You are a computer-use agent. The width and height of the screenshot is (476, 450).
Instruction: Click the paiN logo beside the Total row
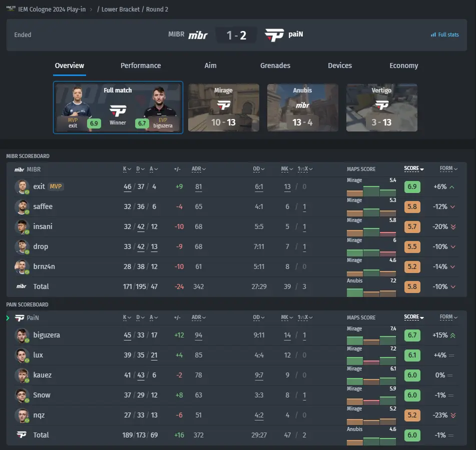tap(21, 434)
